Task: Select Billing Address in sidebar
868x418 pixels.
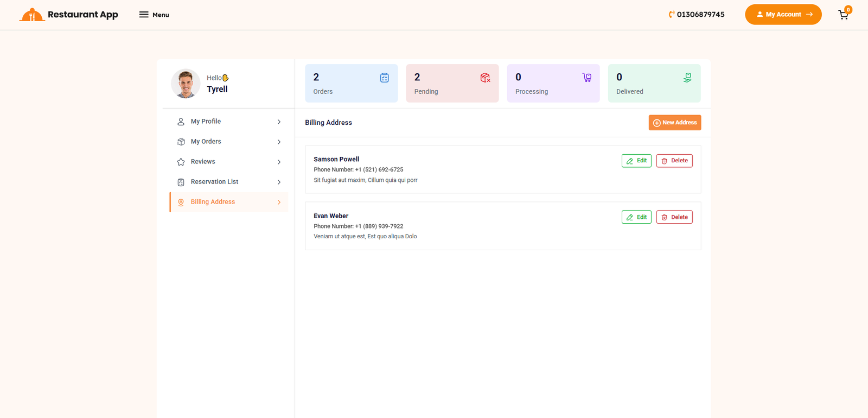Action: pos(213,202)
